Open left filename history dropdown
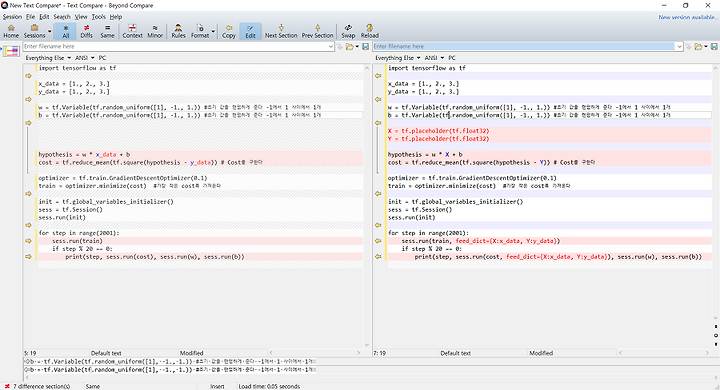720x390 pixels. [331, 46]
